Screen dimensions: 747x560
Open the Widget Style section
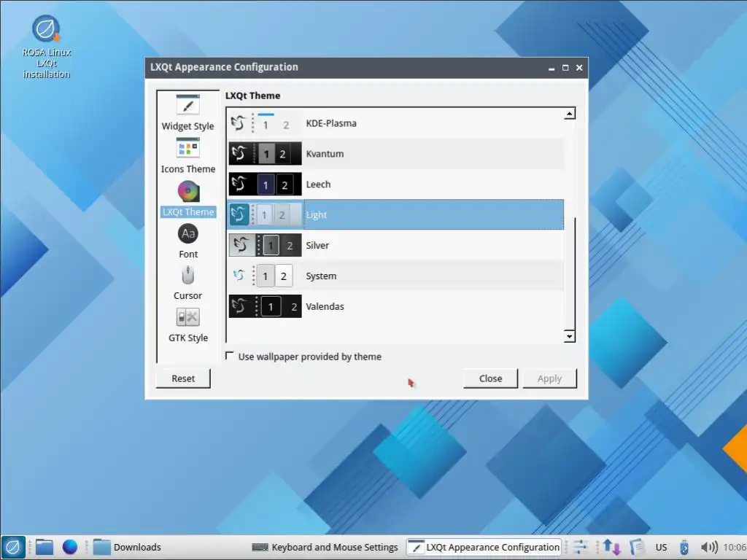[187, 113]
